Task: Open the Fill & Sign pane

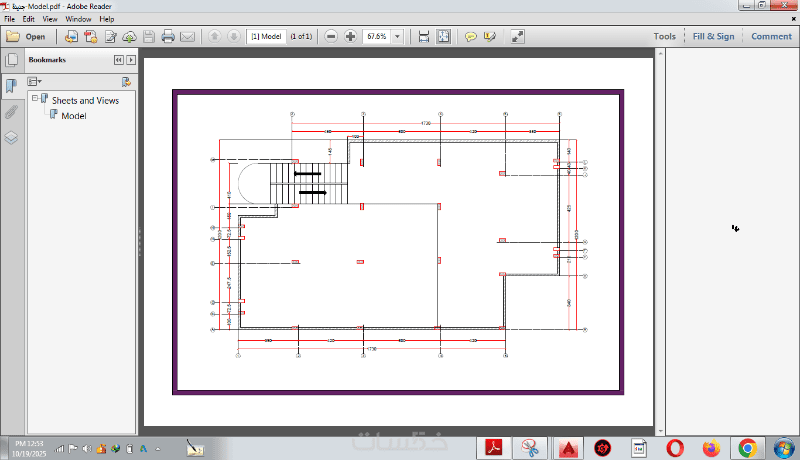Action: 713,36
